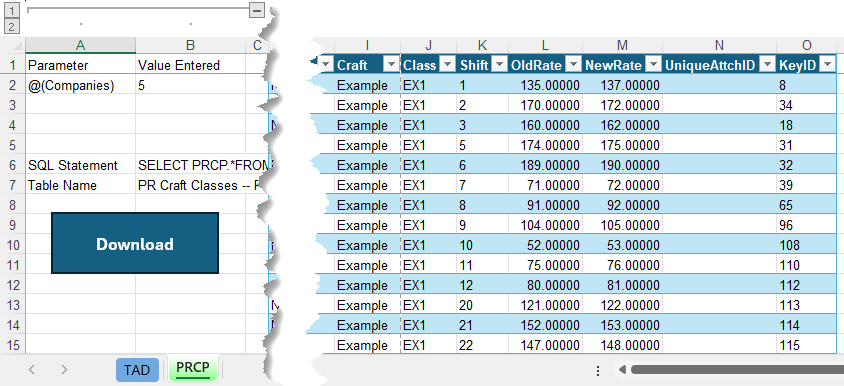Screen dimensions: 844x386
Task: Click the SQL Statement label cell
Action: click(80, 165)
